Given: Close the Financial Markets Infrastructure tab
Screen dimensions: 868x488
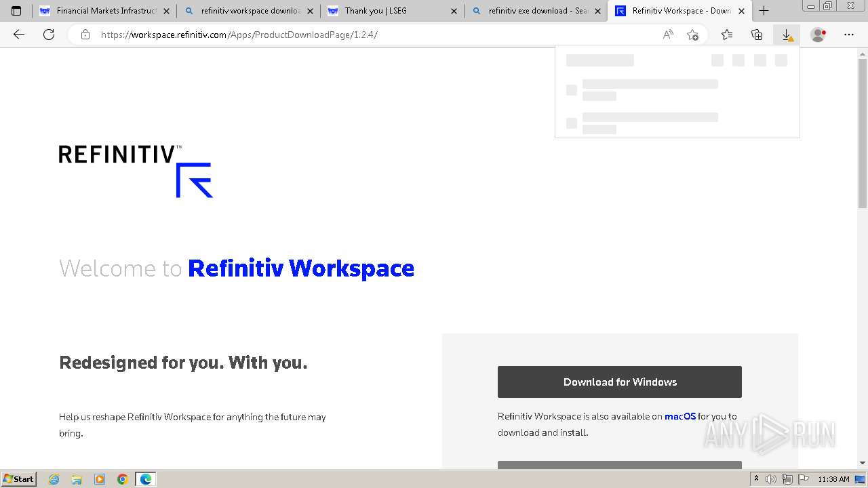Looking at the screenshot, I should pyautogui.click(x=166, y=11).
